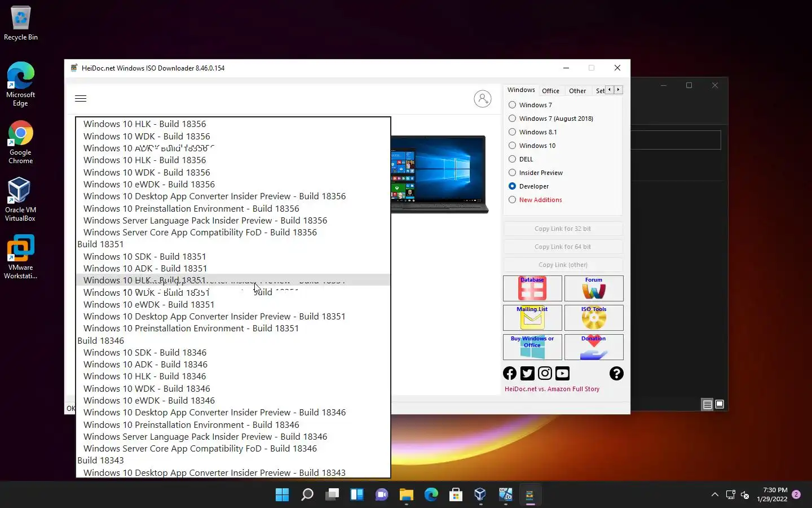Select the Insider Preview radio button
The image size is (812, 508).
coord(512,173)
